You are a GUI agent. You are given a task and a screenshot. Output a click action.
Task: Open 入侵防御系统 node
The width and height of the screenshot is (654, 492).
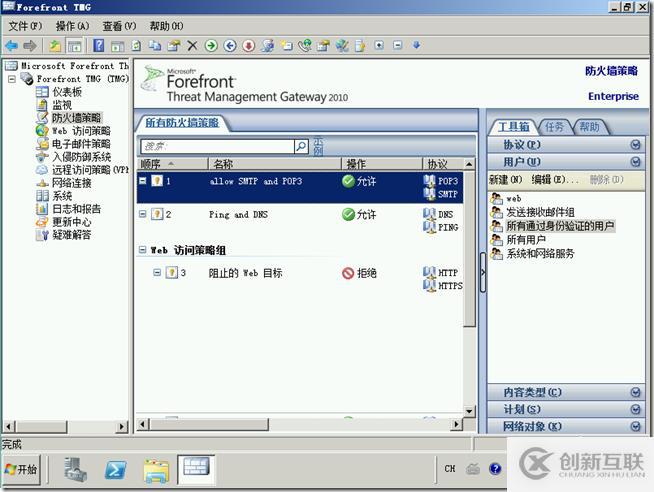point(81,157)
